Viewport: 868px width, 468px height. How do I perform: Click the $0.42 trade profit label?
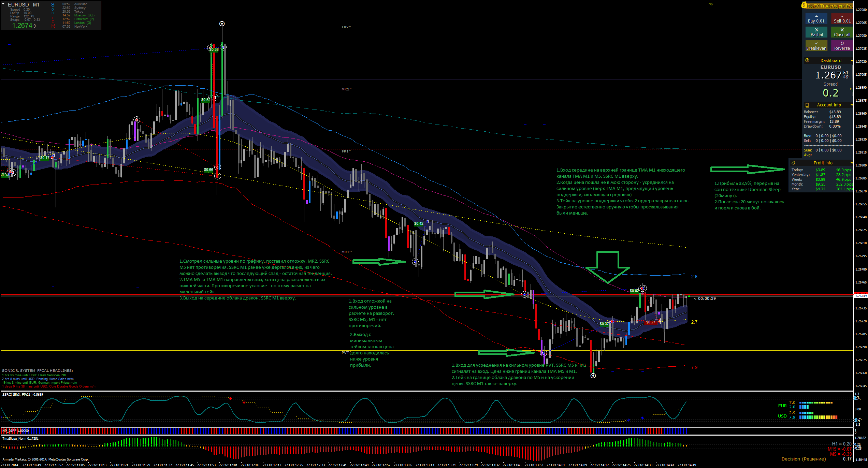click(419, 224)
